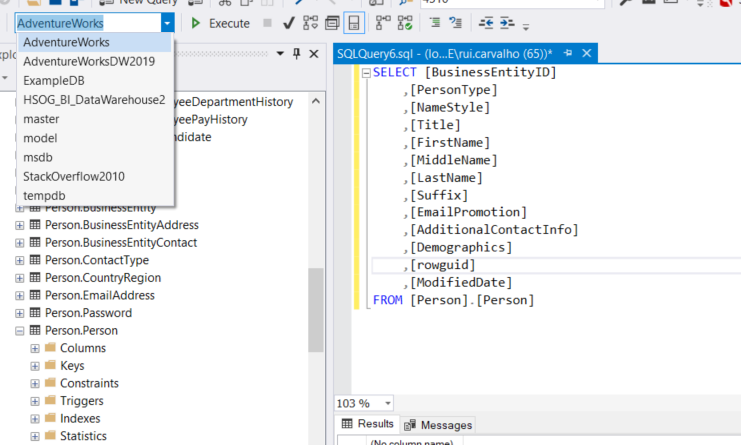The width and height of the screenshot is (741, 445).
Task: Open SQL editor toolbar overflow options
Action: [x=526, y=26]
